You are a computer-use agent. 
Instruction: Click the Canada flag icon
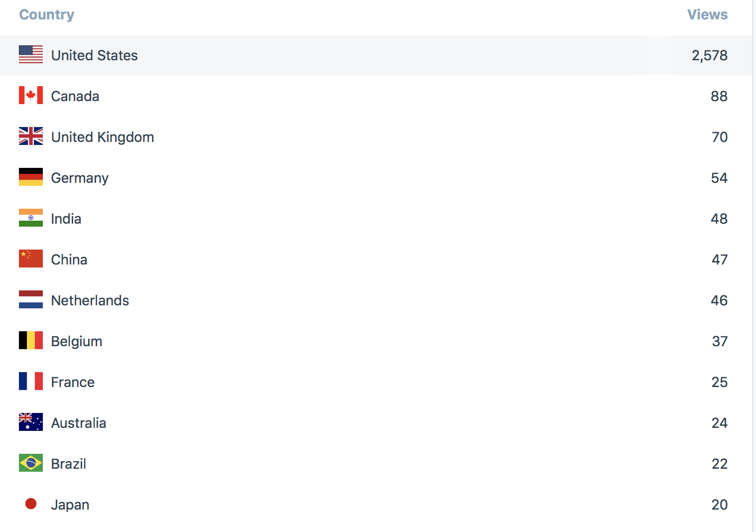pos(31,96)
